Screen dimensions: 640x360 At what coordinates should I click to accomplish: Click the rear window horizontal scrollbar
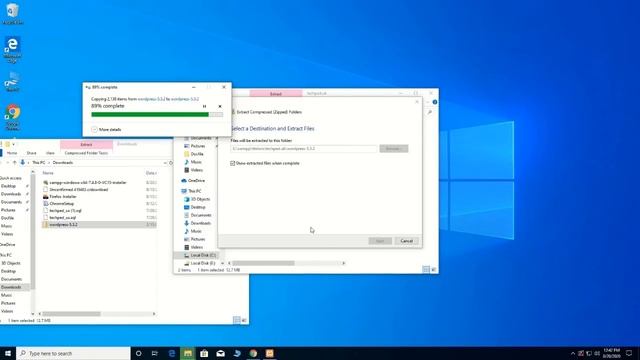263,263
